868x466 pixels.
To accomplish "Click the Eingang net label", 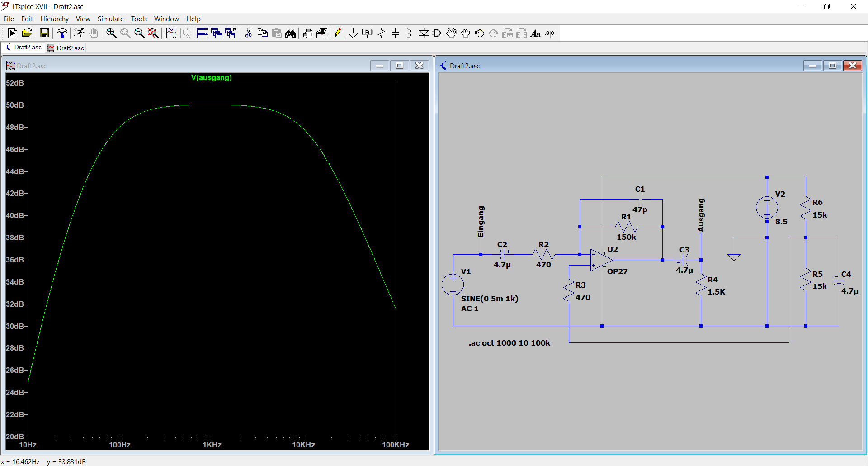I will point(481,222).
